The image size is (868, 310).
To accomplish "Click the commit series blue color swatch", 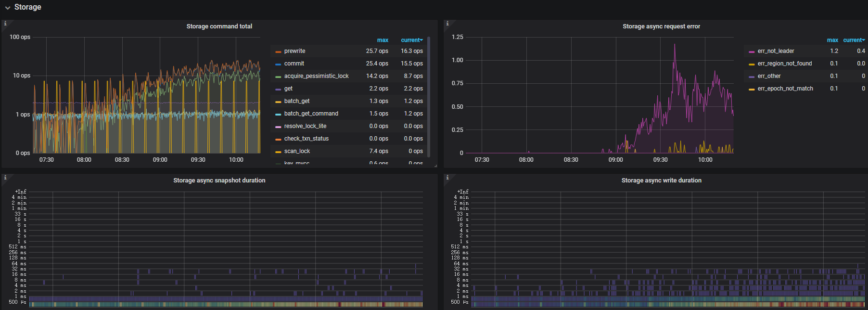I will [x=278, y=64].
